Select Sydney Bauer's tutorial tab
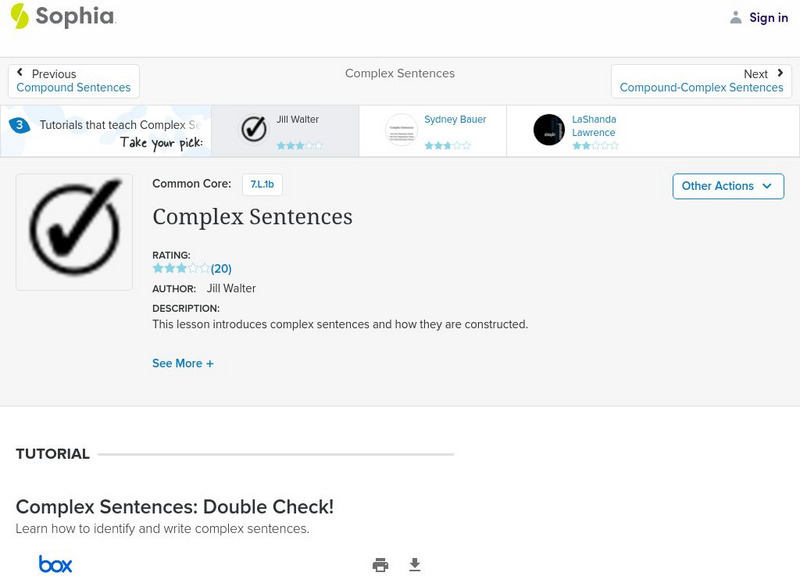The width and height of the screenshot is (800, 576). (432, 130)
